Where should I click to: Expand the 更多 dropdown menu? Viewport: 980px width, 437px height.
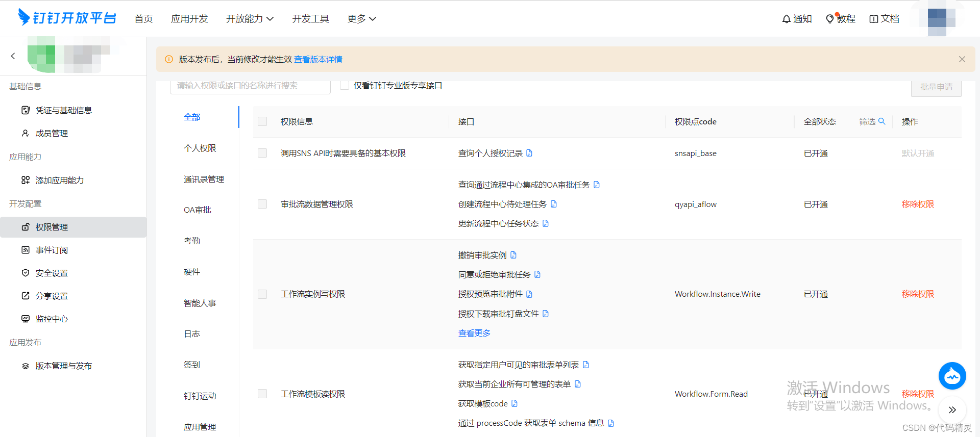click(362, 19)
